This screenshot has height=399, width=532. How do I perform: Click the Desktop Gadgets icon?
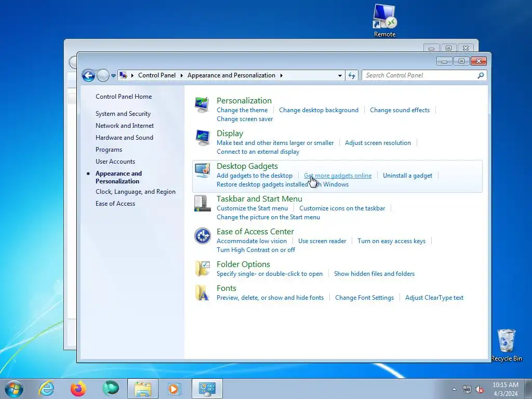tap(203, 170)
